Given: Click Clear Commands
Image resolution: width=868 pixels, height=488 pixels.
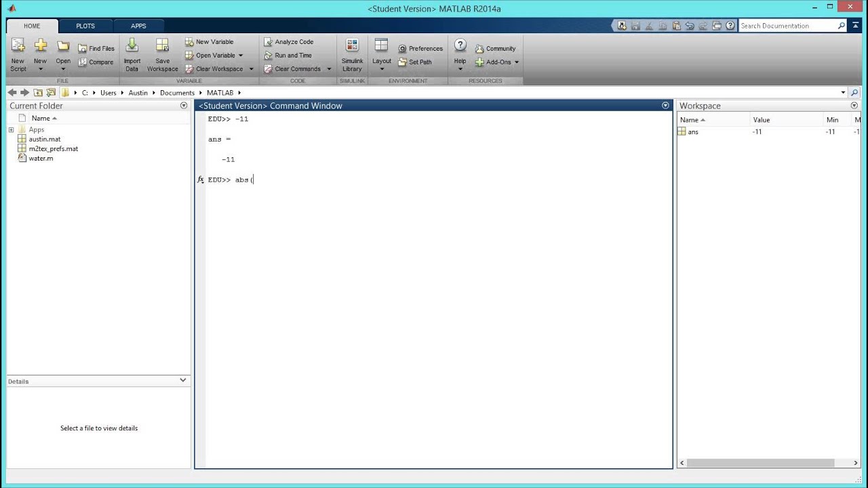Looking at the screenshot, I should (292, 69).
